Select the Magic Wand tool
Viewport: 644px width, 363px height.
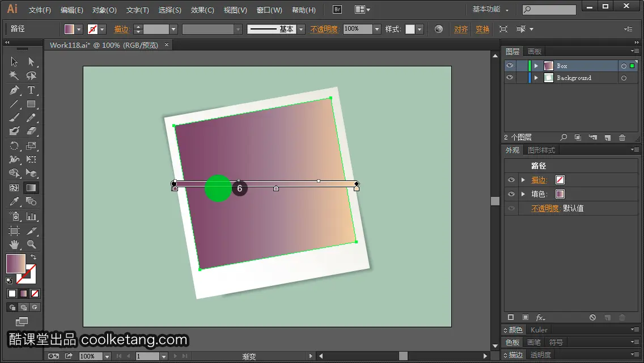pyautogui.click(x=14, y=75)
